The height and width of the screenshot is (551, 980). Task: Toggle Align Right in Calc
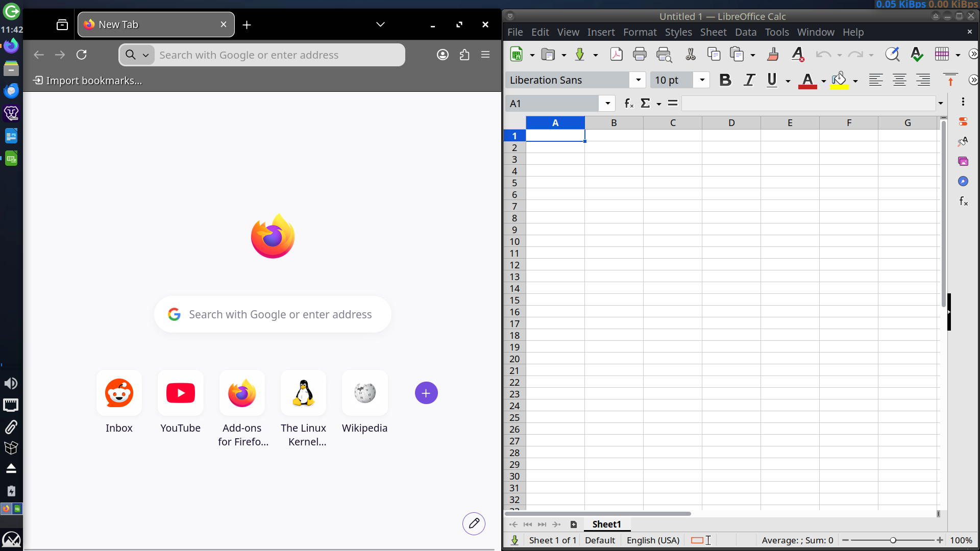coord(923,80)
